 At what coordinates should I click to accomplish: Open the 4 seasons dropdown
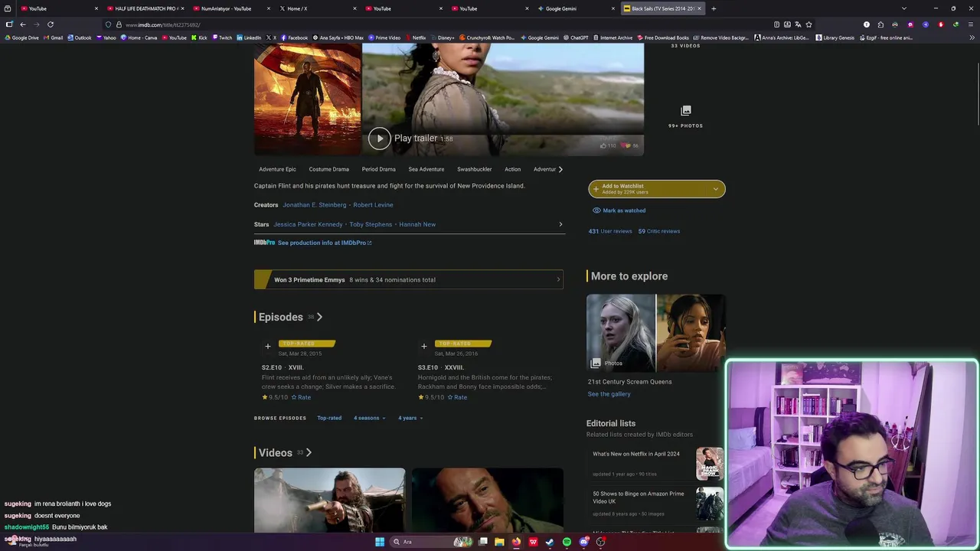[x=369, y=418]
